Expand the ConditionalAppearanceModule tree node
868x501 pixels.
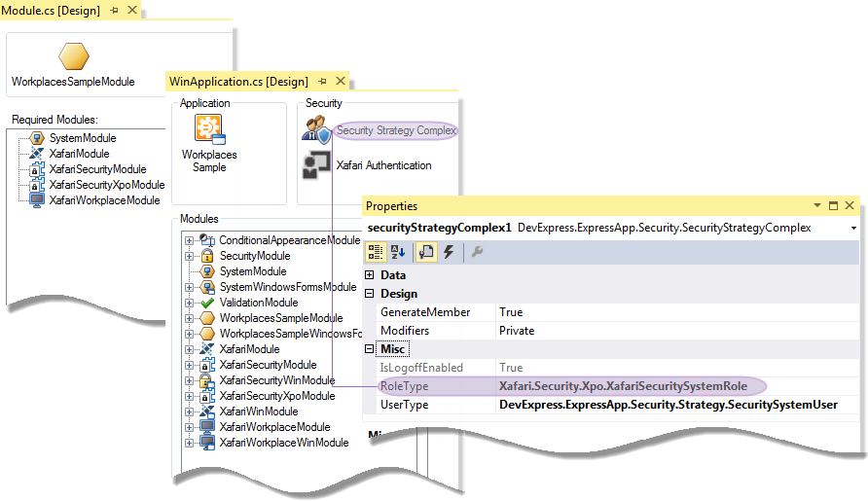pos(189,240)
